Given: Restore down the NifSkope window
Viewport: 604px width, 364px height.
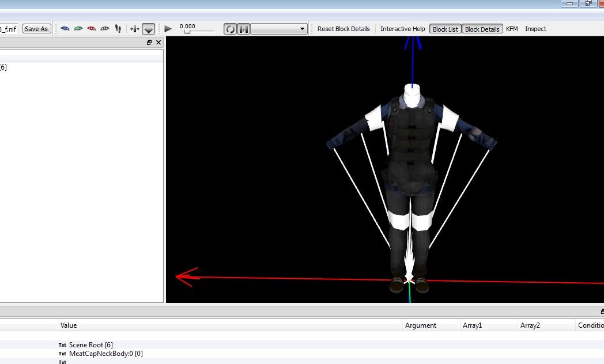Looking at the screenshot, I should [588, 3].
